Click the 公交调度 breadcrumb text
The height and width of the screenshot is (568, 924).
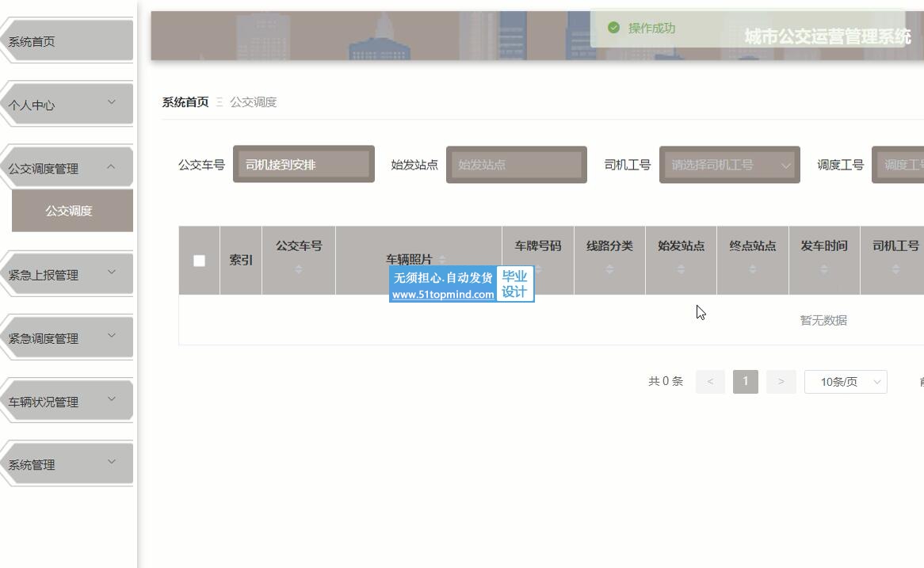pos(253,102)
